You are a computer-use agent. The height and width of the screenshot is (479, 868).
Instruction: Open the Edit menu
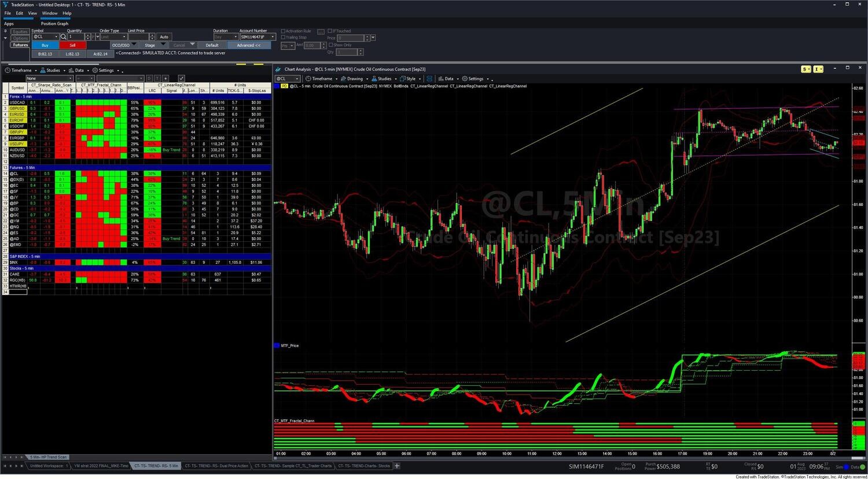coord(20,13)
